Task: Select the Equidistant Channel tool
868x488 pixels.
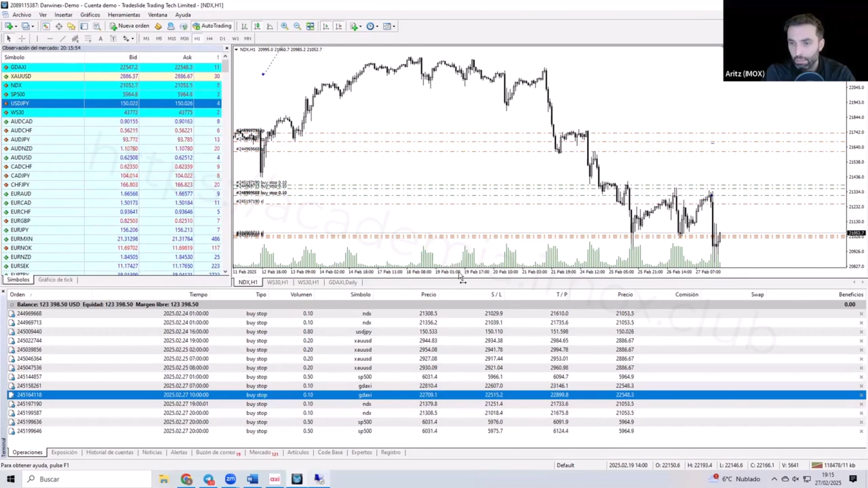Action: [x=75, y=38]
